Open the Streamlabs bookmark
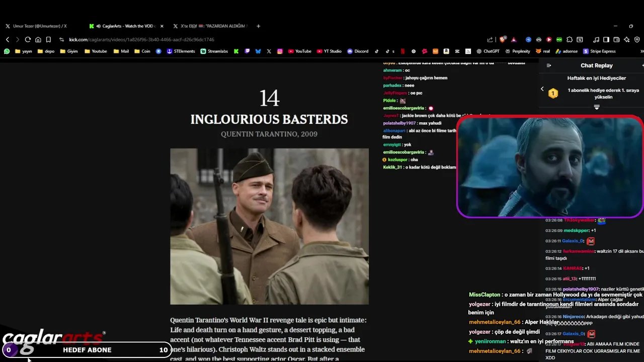 (x=214, y=51)
